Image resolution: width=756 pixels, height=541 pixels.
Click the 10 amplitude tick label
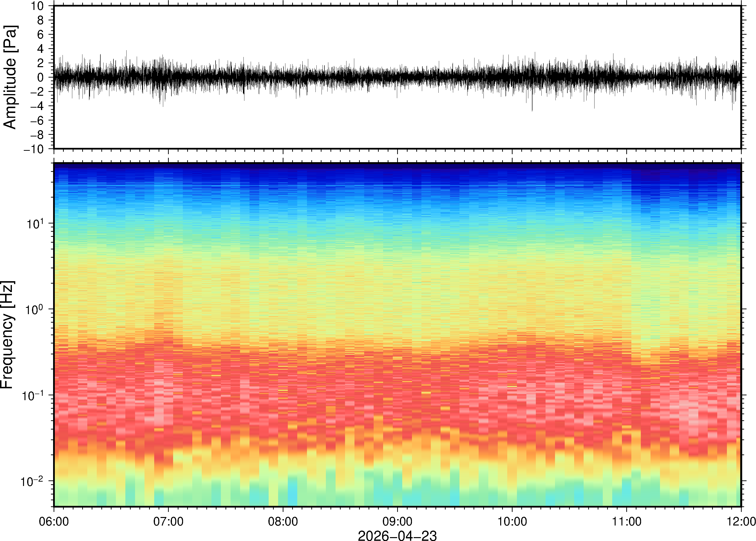tap(37, 6)
